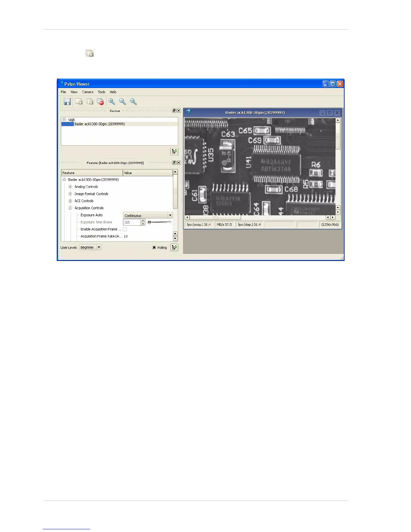Image resolution: width=411 pixels, height=532 pixels.
Task: Open the View menu
Action: (x=74, y=92)
